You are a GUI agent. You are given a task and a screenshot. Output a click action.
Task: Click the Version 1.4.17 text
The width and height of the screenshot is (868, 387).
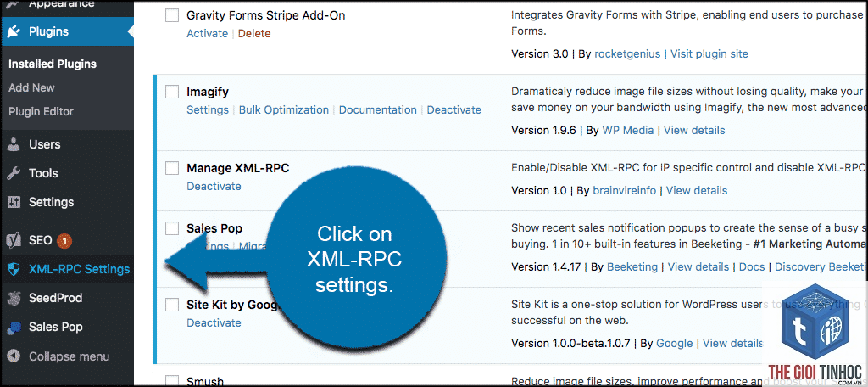pyautogui.click(x=546, y=266)
